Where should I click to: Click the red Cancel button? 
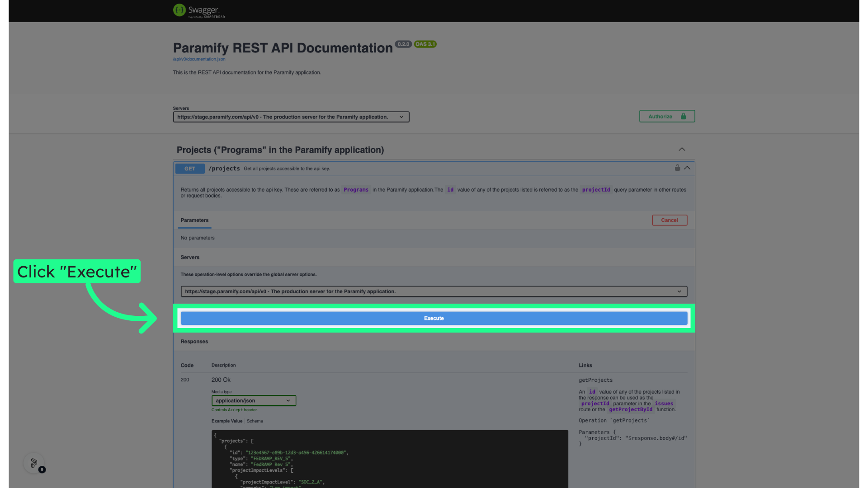pyautogui.click(x=670, y=220)
